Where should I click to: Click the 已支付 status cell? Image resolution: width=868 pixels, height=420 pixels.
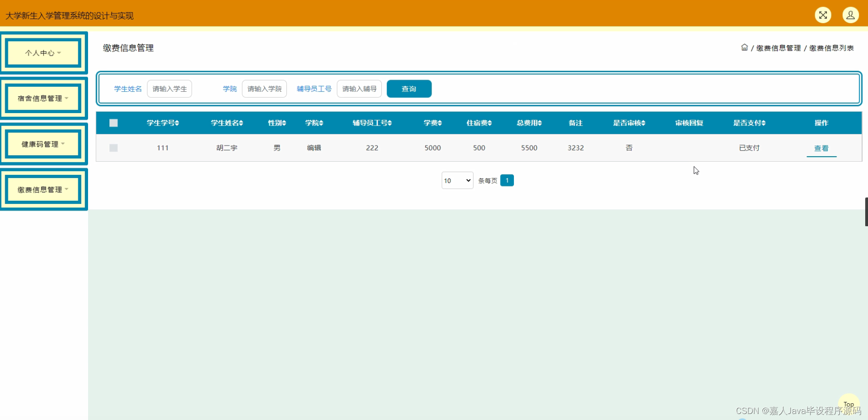[749, 148]
